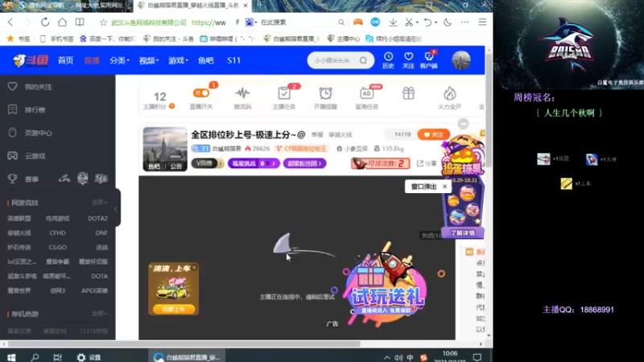Open the gamepad icon in browser toolbar
The image size is (644, 362).
tap(357, 23)
